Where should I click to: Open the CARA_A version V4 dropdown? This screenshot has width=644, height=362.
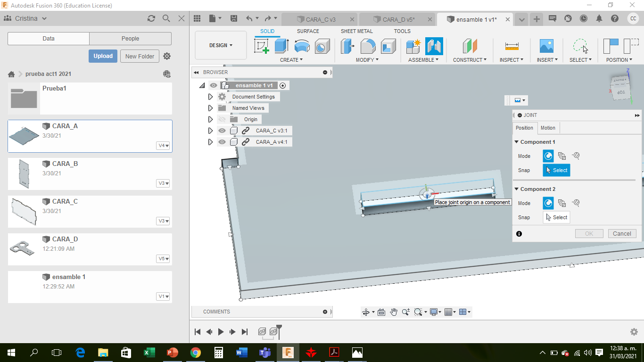[x=163, y=146]
